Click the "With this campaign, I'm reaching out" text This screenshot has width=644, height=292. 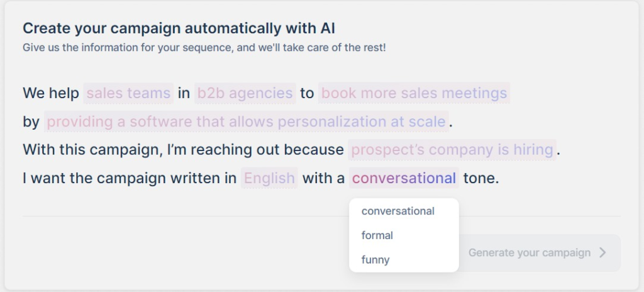[x=183, y=150]
